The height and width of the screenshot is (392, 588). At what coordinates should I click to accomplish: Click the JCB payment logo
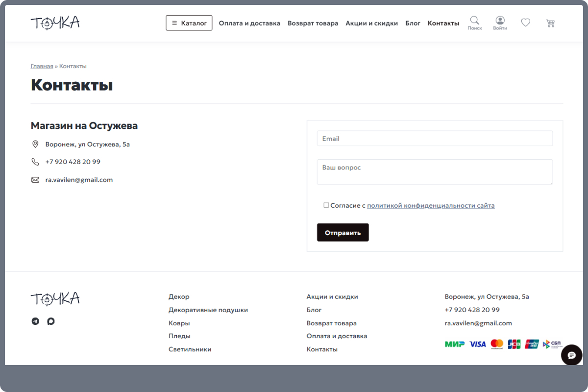[514, 344]
